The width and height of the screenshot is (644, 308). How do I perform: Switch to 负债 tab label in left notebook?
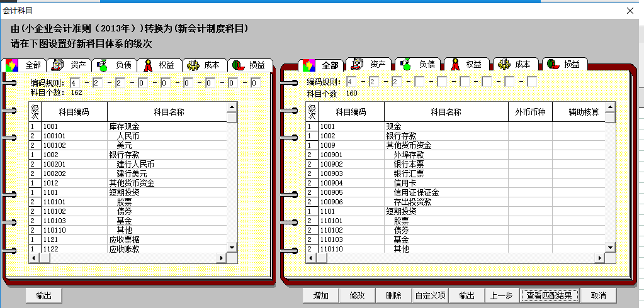pyautogui.click(x=123, y=65)
